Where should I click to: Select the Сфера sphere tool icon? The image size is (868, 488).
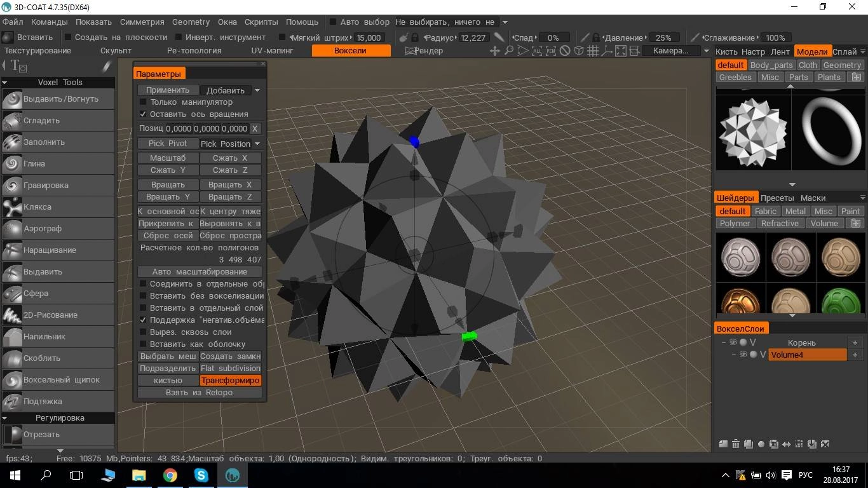(x=12, y=294)
